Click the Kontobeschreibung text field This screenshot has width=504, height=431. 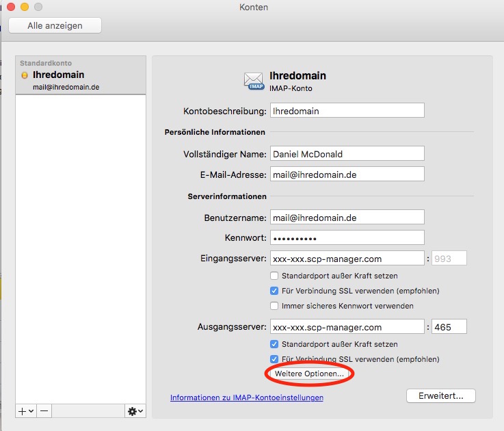pyautogui.click(x=347, y=110)
